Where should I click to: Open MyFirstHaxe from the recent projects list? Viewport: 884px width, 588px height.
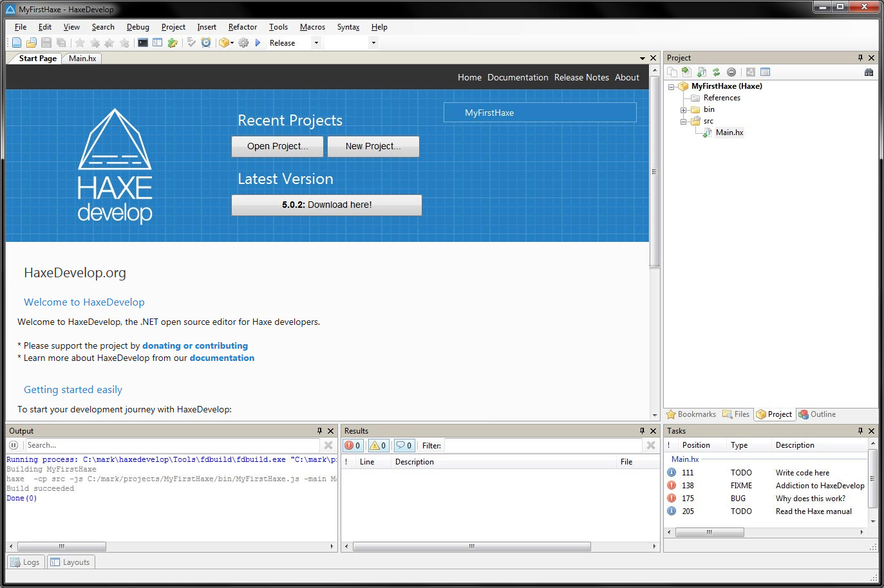pos(540,113)
